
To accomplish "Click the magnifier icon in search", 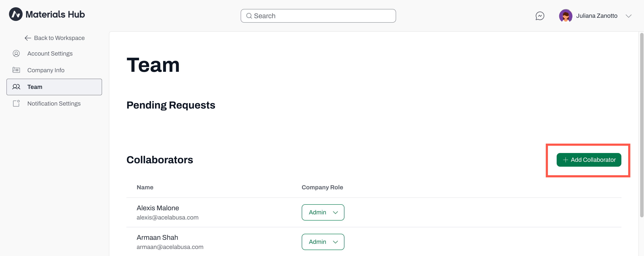I will tap(249, 16).
